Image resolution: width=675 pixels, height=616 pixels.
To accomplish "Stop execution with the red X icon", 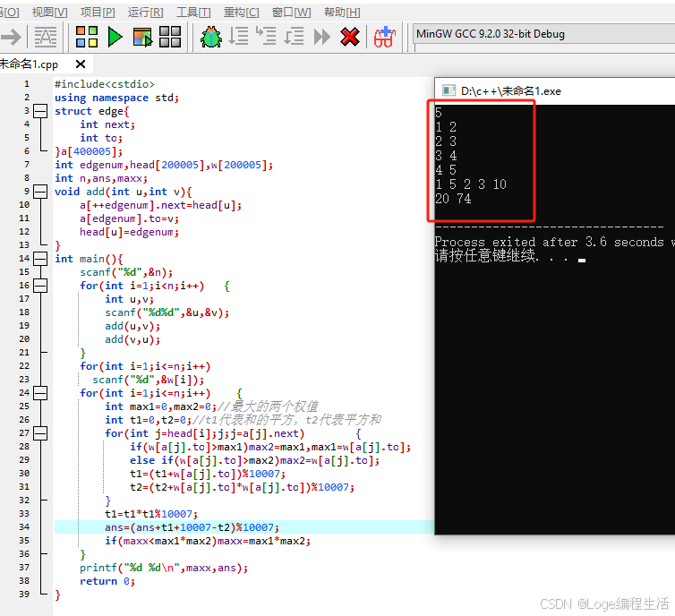I will 349,37.
